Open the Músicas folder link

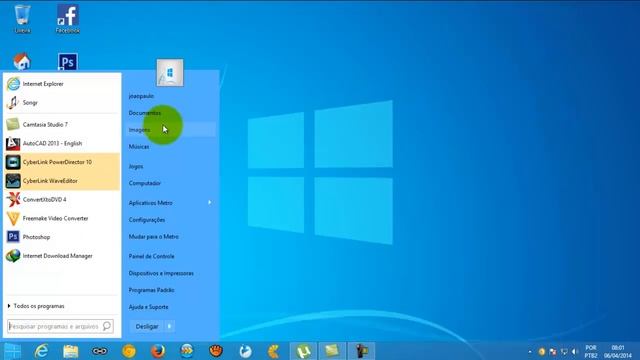(x=139, y=147)
